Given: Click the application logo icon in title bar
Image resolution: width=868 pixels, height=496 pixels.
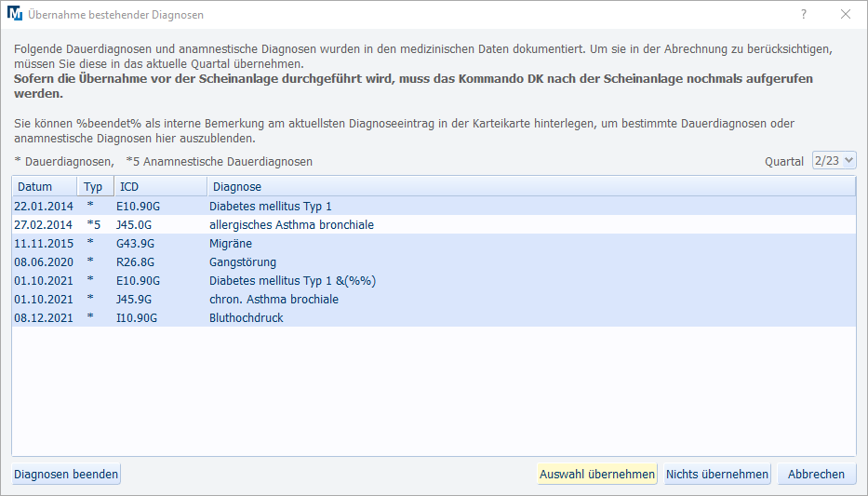Looking at the screenshot, I should pos(15,15).
